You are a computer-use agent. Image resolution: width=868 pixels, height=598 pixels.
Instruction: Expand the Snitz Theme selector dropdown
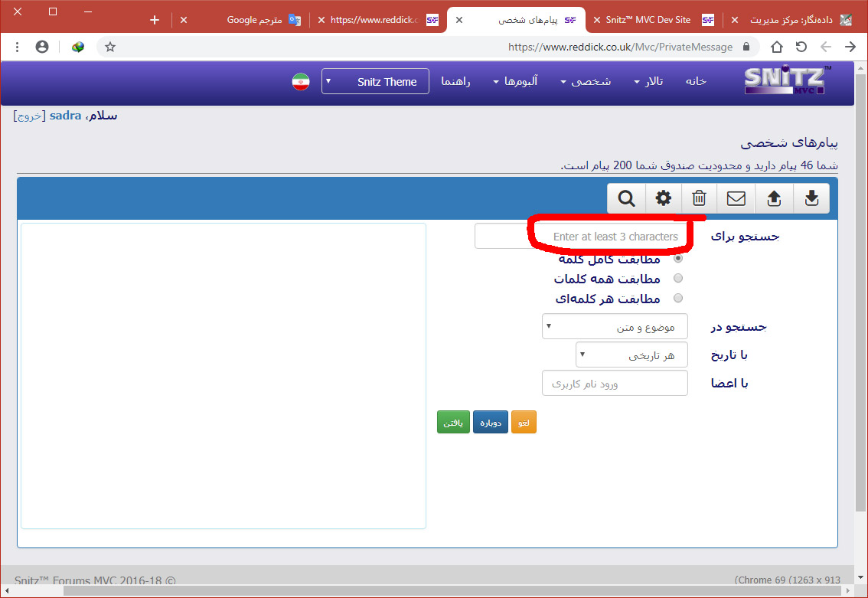(375, 82)
